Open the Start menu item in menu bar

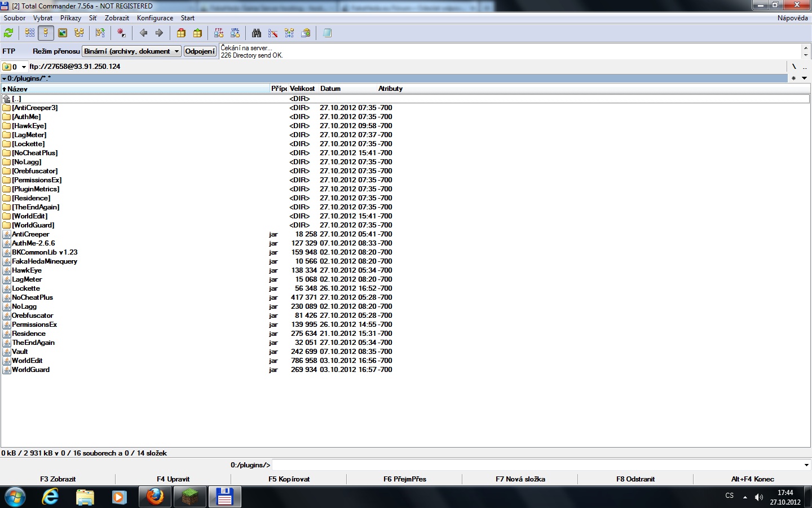[188, 18]
